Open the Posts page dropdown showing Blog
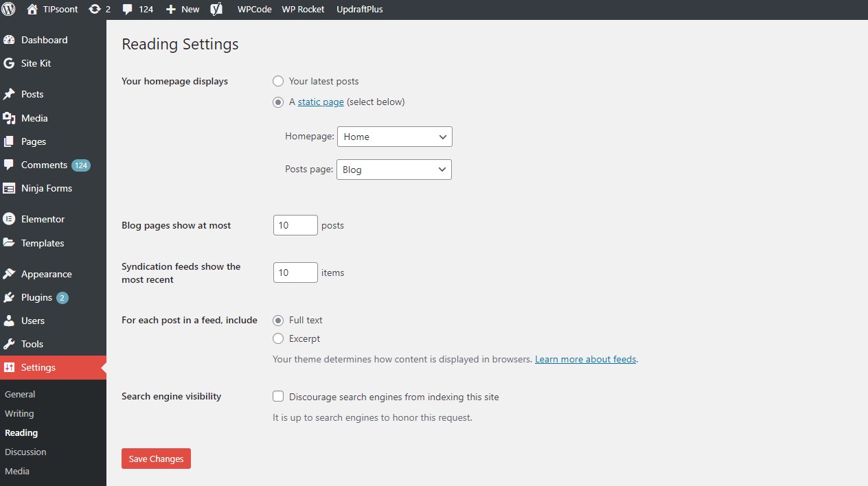The image size is (868, 486). (394, 170)
